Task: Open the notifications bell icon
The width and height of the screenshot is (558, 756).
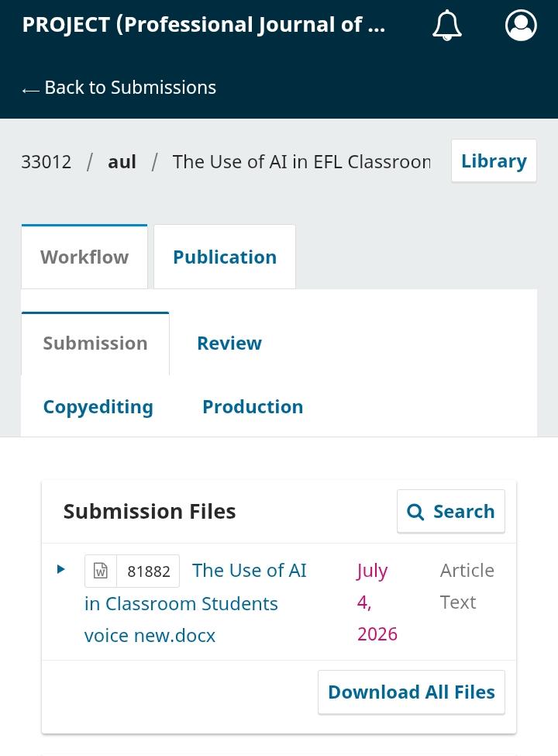Action: (446, 25)
